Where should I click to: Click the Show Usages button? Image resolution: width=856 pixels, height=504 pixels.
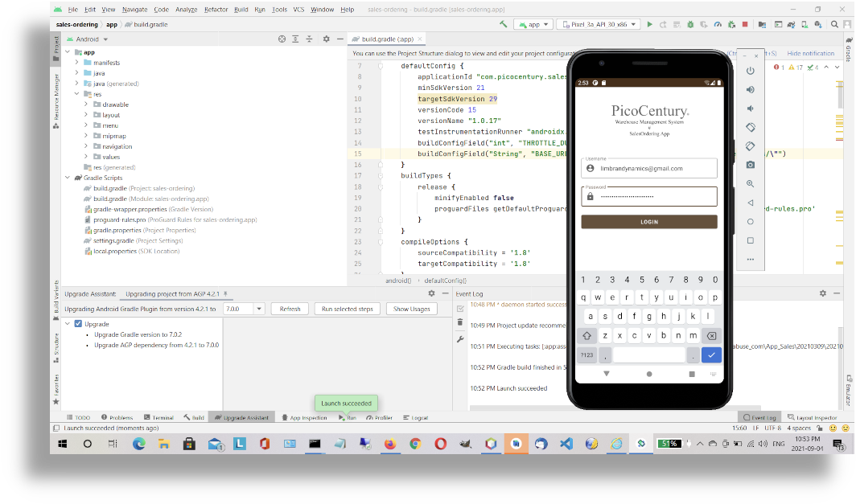[x=412, y=309]
